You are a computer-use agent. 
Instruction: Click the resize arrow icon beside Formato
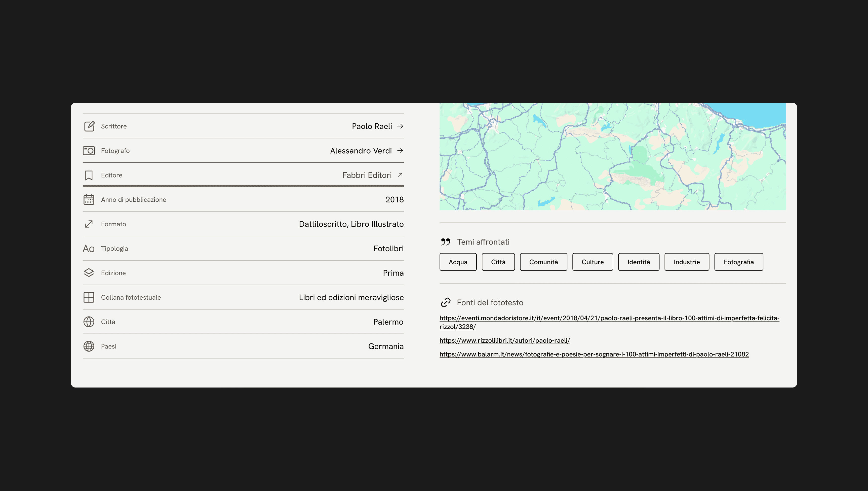pyautogui.click(x=89, y=224)
